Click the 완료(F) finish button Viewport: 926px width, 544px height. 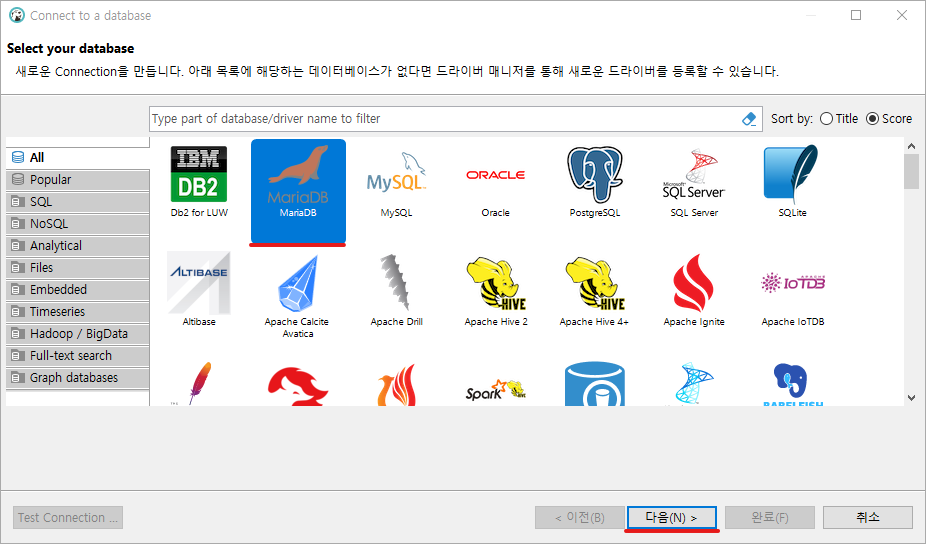[x=770, y=517]
